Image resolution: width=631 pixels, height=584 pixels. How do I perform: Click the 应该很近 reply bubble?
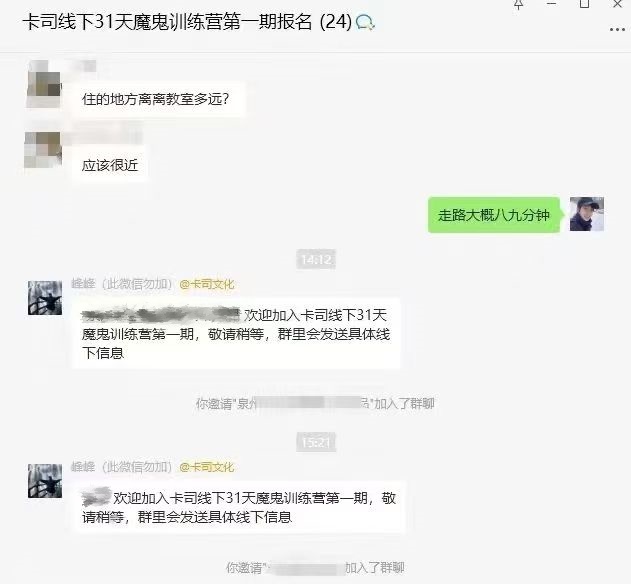110,165
